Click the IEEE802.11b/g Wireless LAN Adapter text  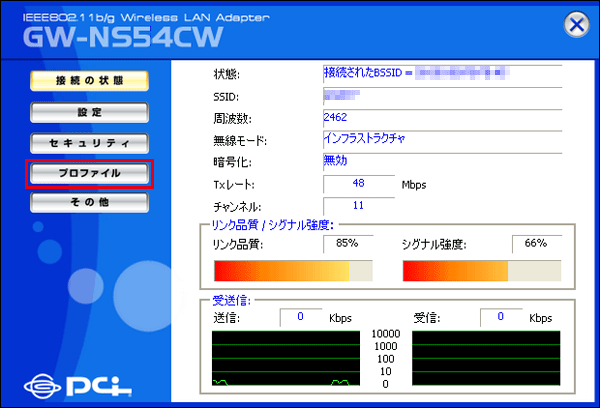click(x=146, y=18)
